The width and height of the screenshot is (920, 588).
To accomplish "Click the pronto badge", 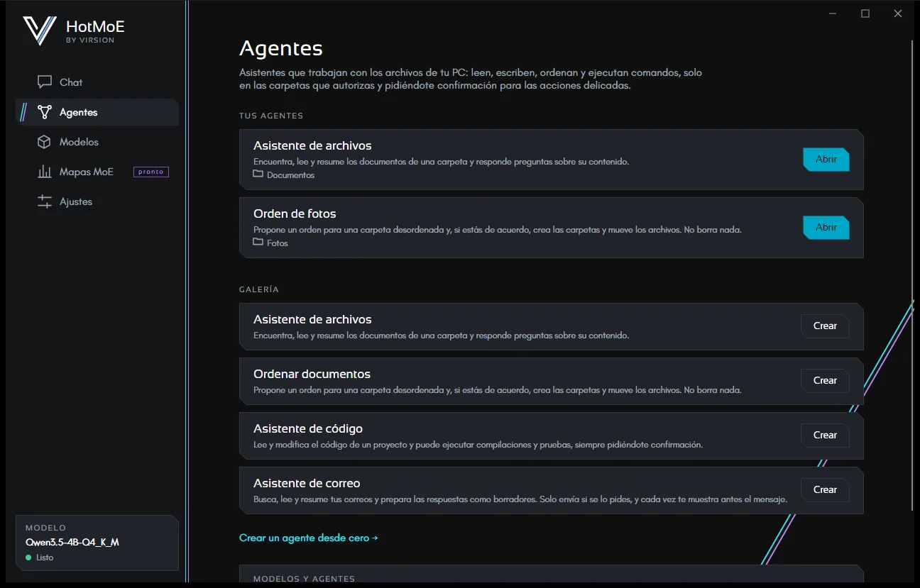I will [151, 172].
